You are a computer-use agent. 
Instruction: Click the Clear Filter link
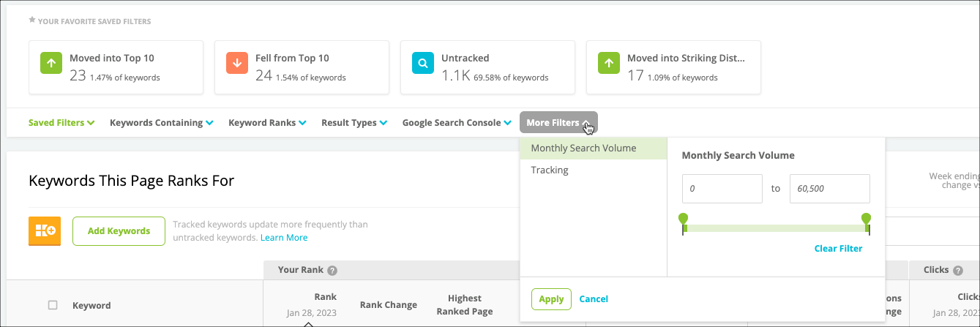coord(838,249)
